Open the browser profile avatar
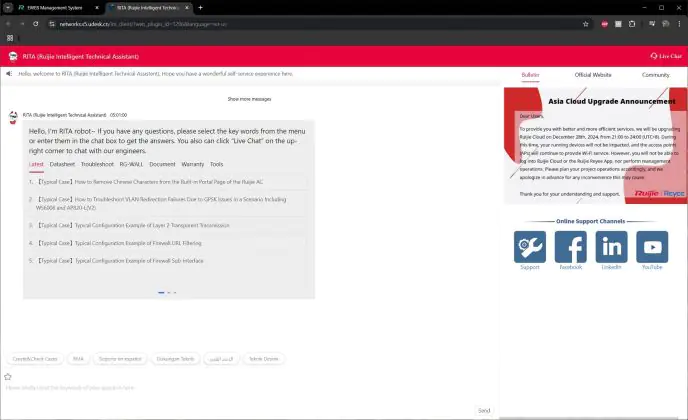 pos(666,24)
